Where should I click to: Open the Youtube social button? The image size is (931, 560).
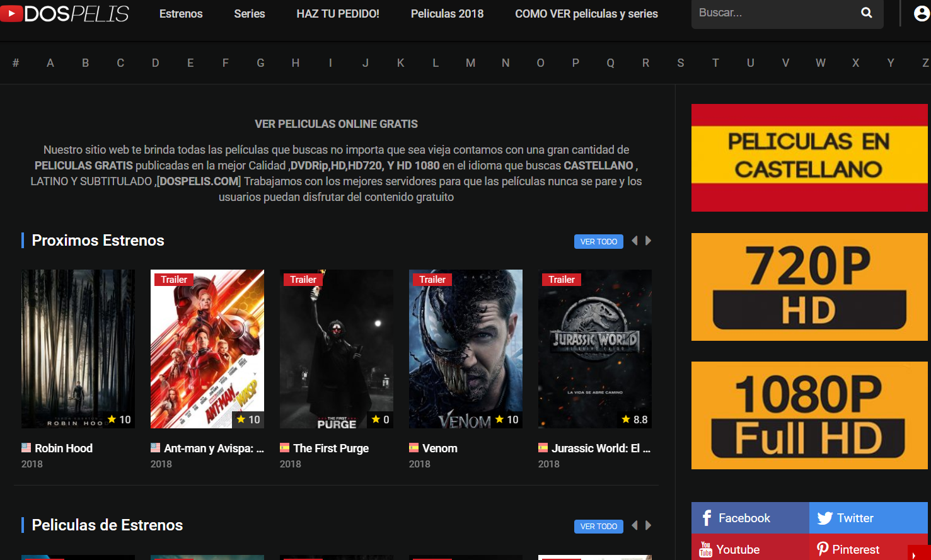(x=750, y=547)
